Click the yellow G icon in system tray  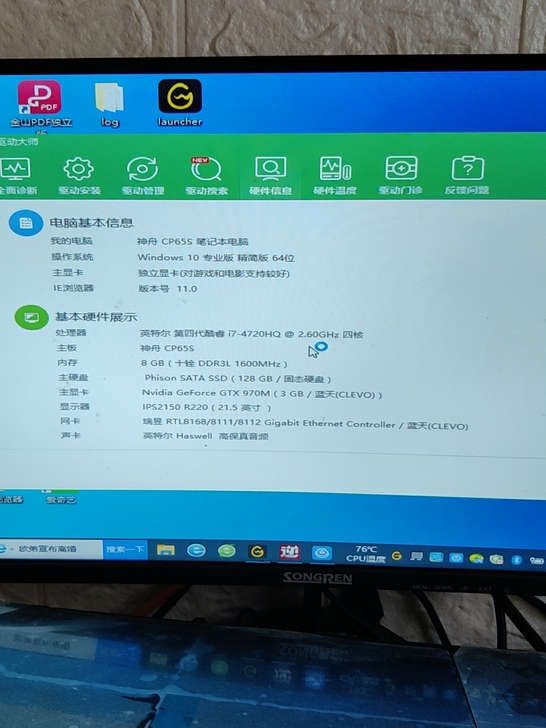coord(396,555)
